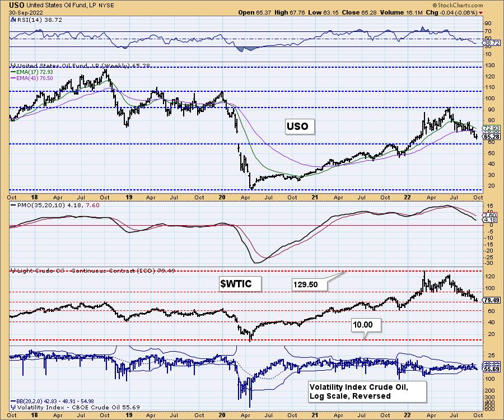Click the green EMA(17) legend line

(x=13, y=72)
